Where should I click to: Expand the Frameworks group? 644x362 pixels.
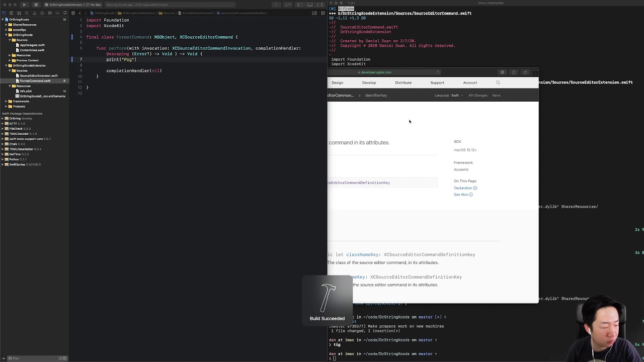tap(7, 101)
